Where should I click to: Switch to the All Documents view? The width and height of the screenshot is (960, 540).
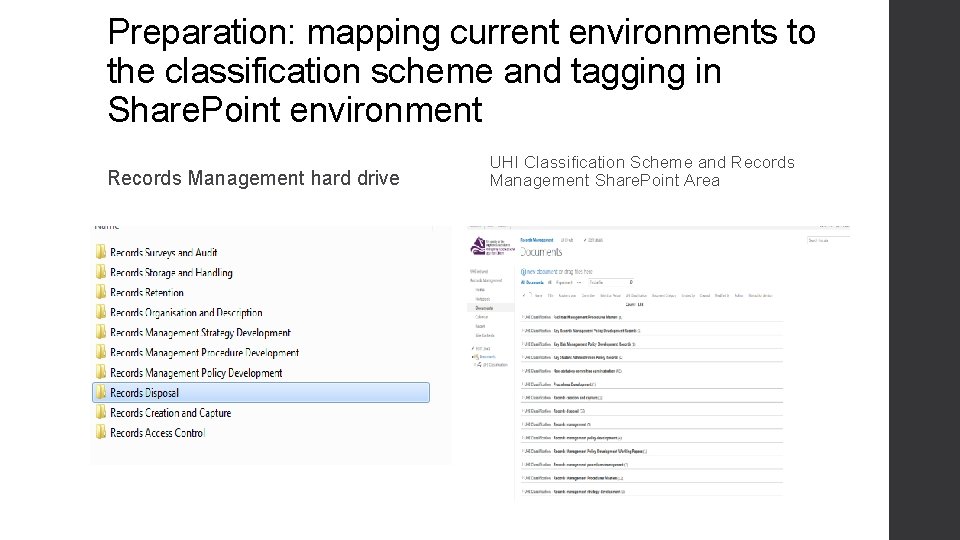coord(532,283)
